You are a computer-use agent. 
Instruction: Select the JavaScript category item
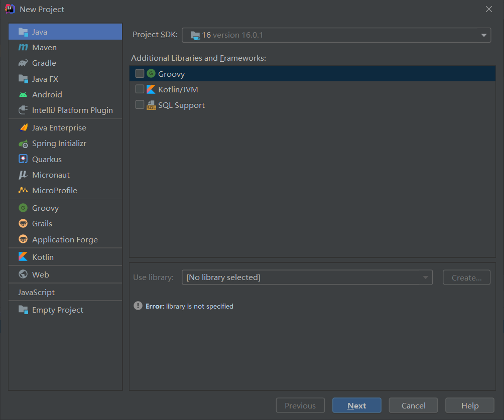click(x=36, y=292)
